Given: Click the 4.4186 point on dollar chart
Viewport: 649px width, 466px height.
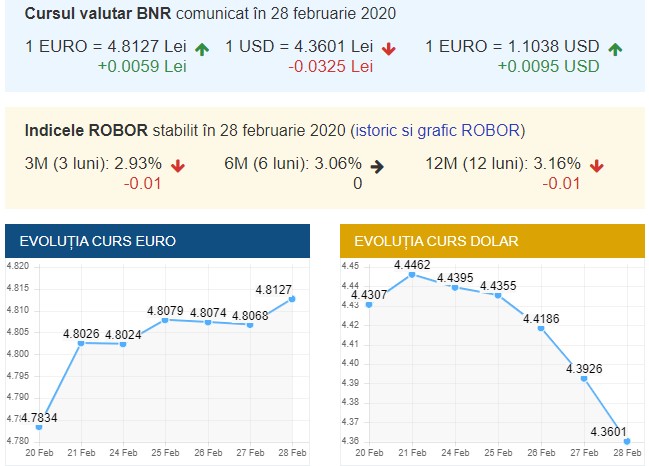Looking at the screenshot, I should coord(541,327).
